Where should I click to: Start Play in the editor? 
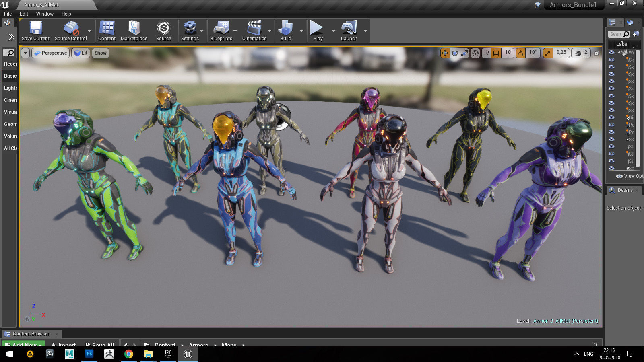pos(318,31)
